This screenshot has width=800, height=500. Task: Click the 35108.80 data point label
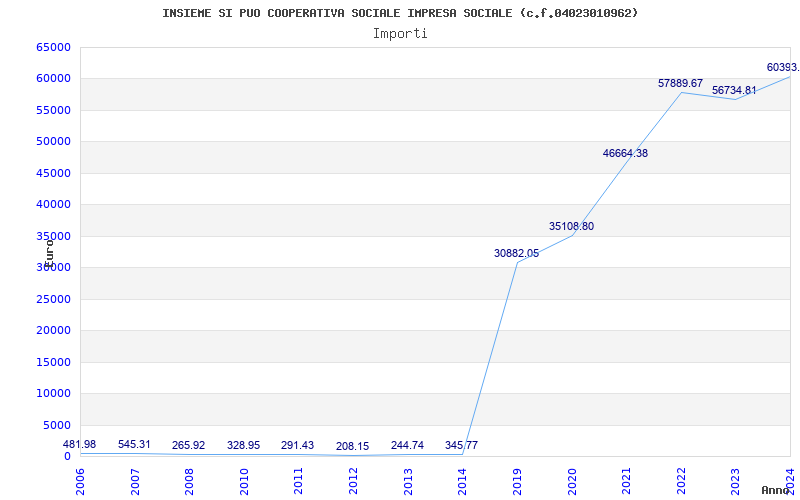(x=571, y=227)
